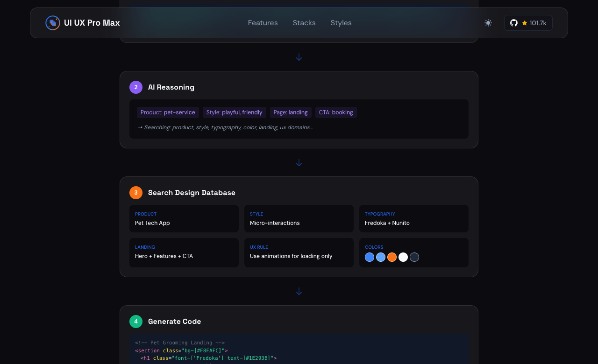
Task: Open the Landing Hero + Features + CTA card
Action: pos(184,253)
